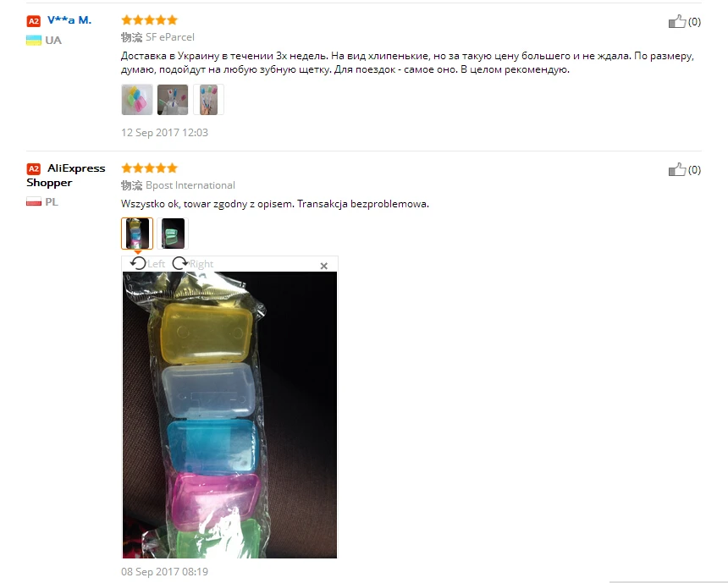Rotate the enlarged photo right
This screenshot has width=728, height=583.
pos(193,264)
